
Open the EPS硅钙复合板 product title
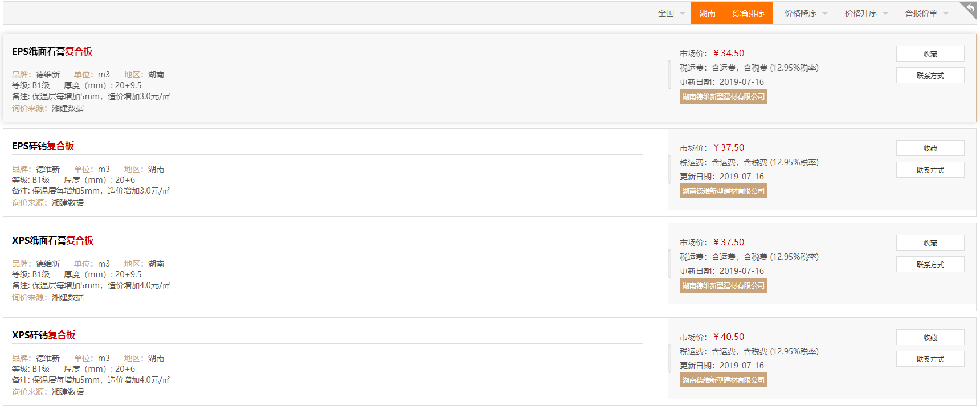pyautogui.click(x=43, y=146)
